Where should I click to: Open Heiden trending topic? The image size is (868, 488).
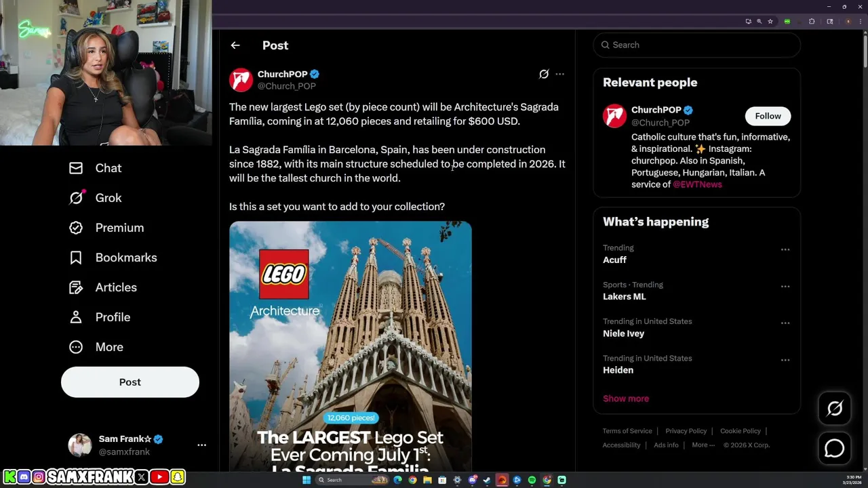coord(618,370)
